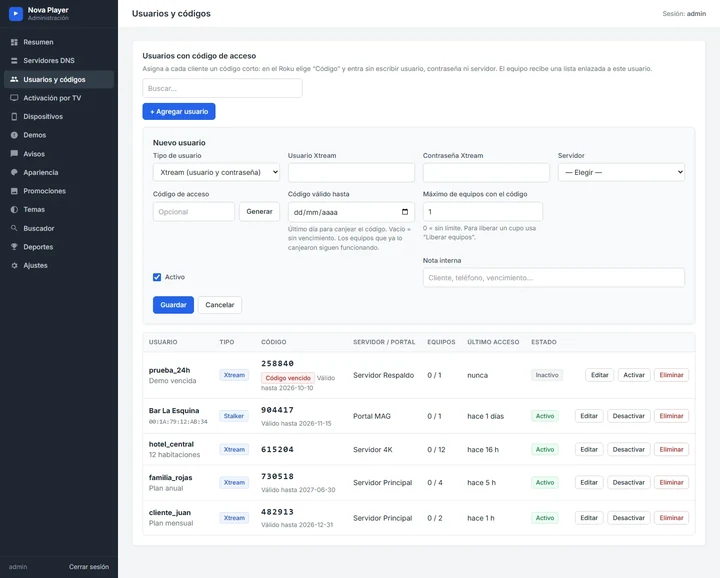Click the Nova Player play logo icon
The width and height of the screenshot is (720, 578).
pos(16,14)
